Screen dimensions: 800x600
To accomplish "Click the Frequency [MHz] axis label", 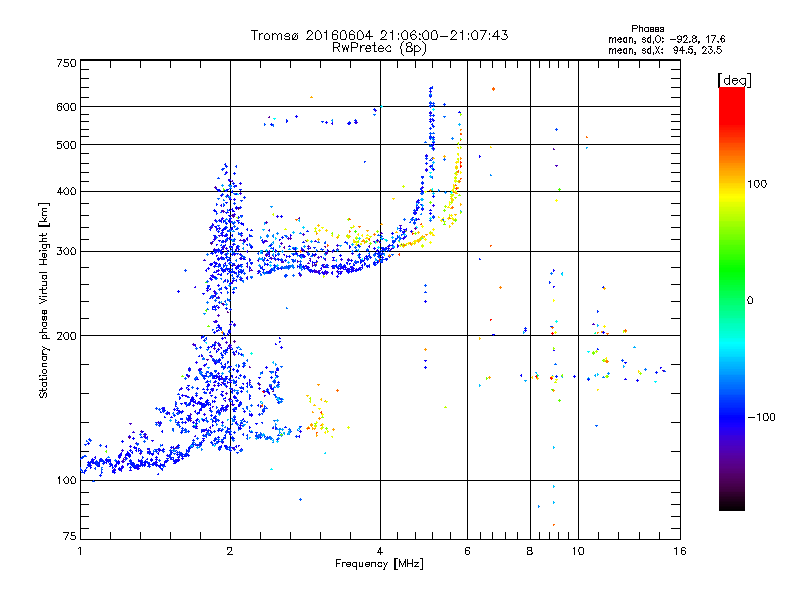I will click(379, 564).
